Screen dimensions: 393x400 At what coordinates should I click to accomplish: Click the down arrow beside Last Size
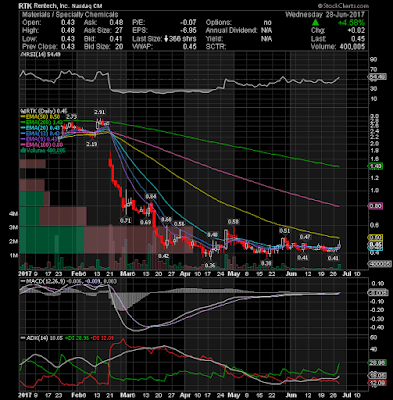pos(166,39)
